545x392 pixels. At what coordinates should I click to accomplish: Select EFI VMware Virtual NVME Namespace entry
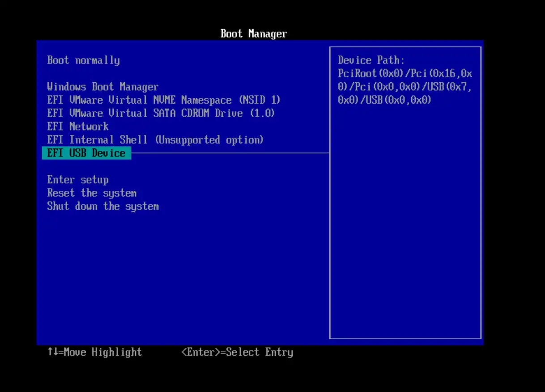coord(164,100)
